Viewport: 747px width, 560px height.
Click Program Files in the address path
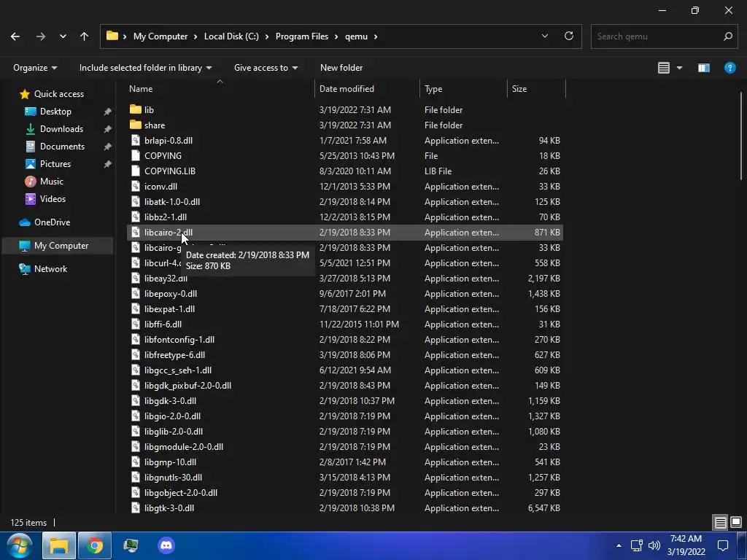[x=301, y=36]
